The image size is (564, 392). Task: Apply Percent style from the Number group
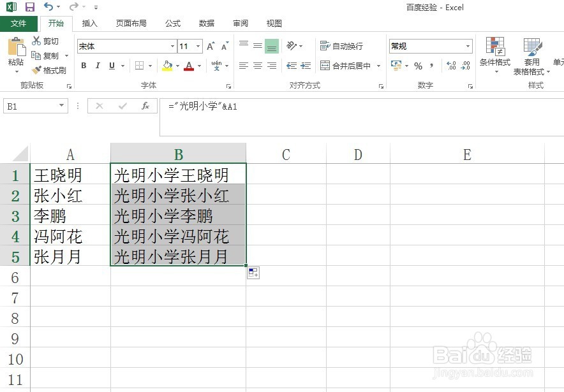point(419,66)
